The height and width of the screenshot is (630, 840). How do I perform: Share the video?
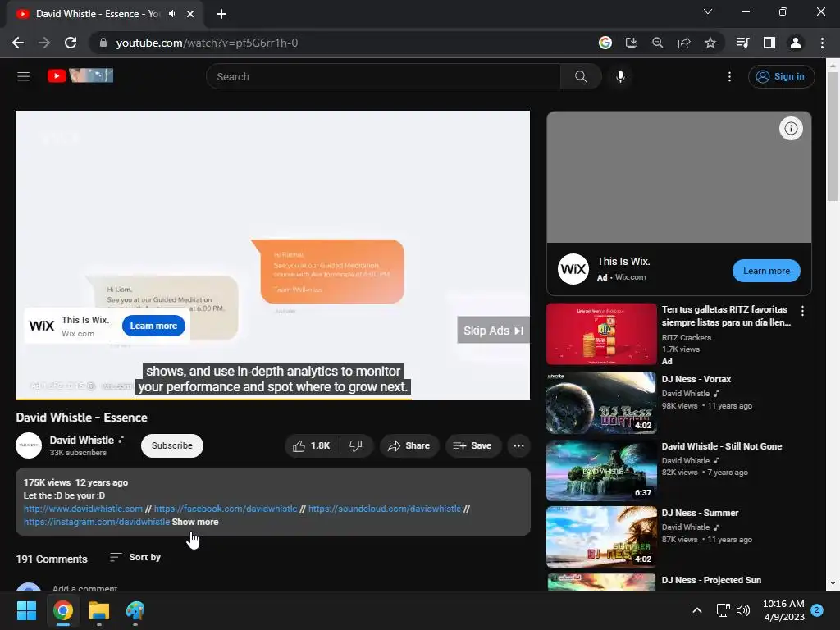pyautogui.click(x=409, y=445)
